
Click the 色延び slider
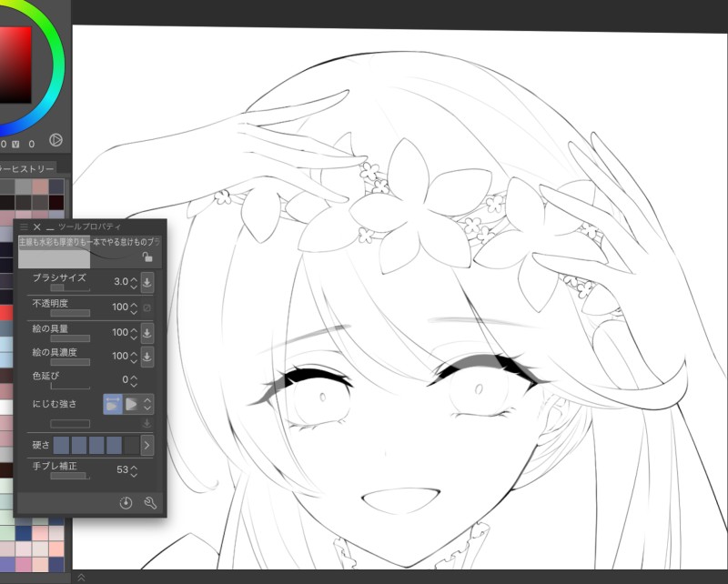[70, 387]
